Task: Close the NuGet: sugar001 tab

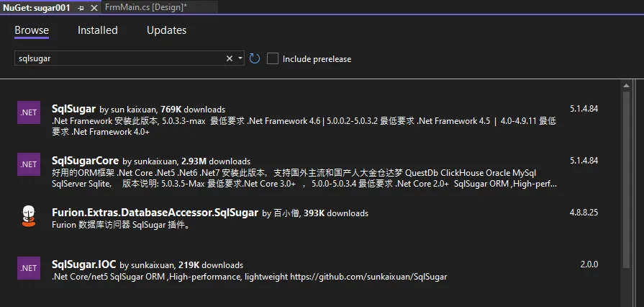Action: [94, 8]
